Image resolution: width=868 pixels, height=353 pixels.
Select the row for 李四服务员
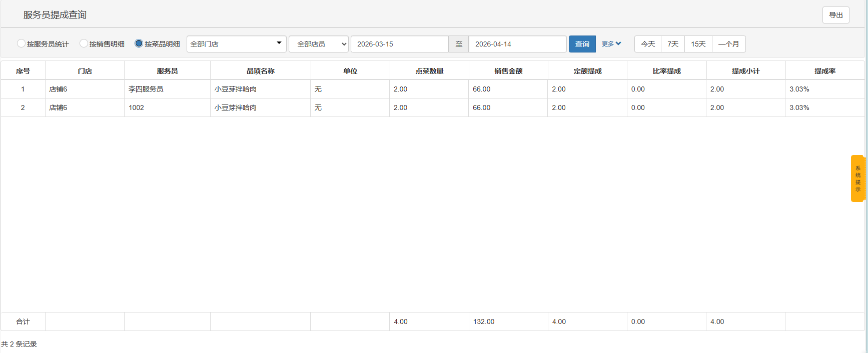click(433, 89)
